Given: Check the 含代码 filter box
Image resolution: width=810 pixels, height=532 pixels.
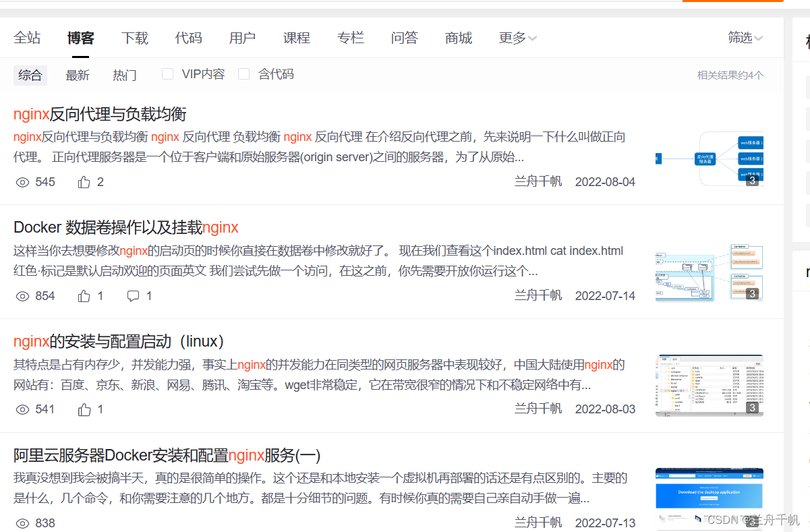Looking at the screenshot, I should click(243, 73).
